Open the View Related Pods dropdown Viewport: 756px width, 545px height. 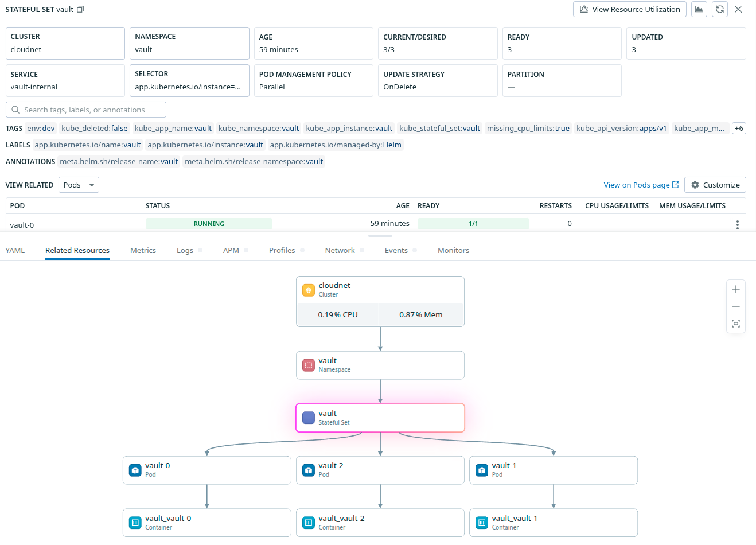79,185
